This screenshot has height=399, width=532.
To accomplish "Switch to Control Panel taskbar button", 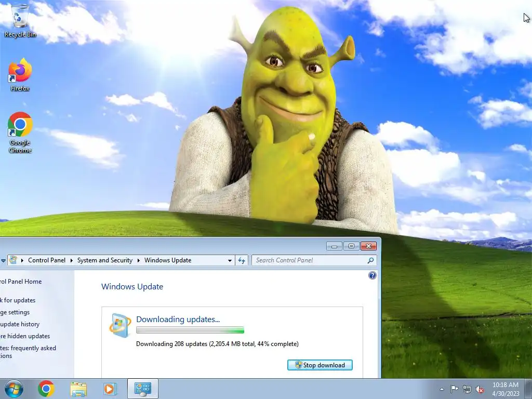I will 143,389.
